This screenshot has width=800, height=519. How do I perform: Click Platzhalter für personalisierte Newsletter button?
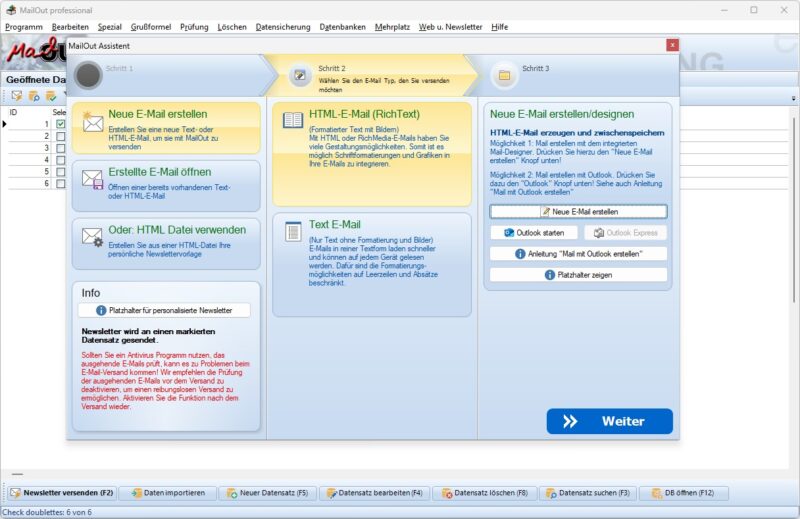click(x=164, y=310)
